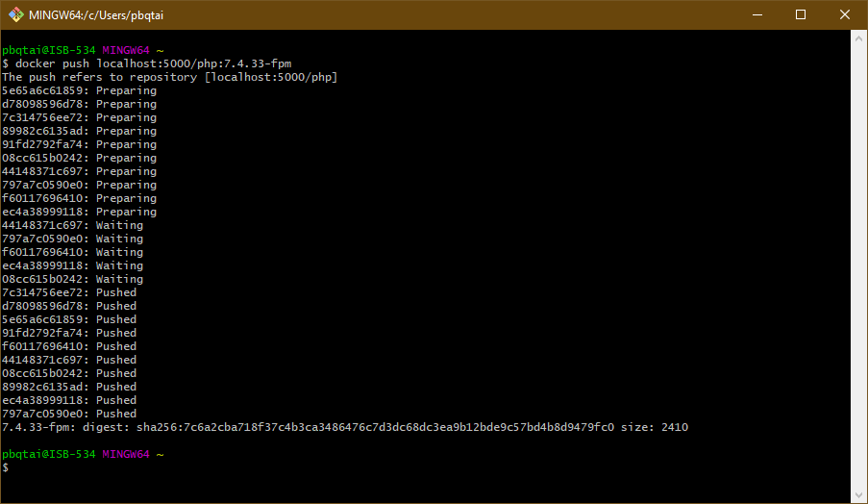This screenshot has height=504, width=868.
Task: Click the 797a7c0590e0: Pushed line
Action: pos(69,414)
